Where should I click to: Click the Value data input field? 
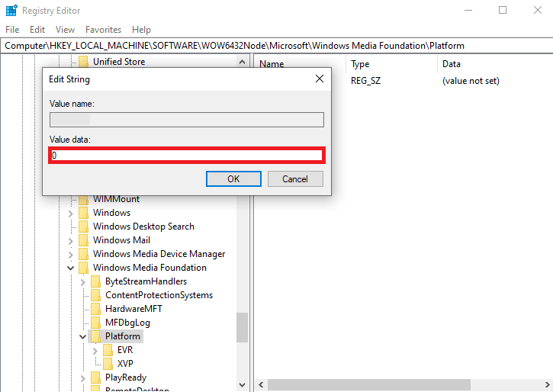click(187, 155)
